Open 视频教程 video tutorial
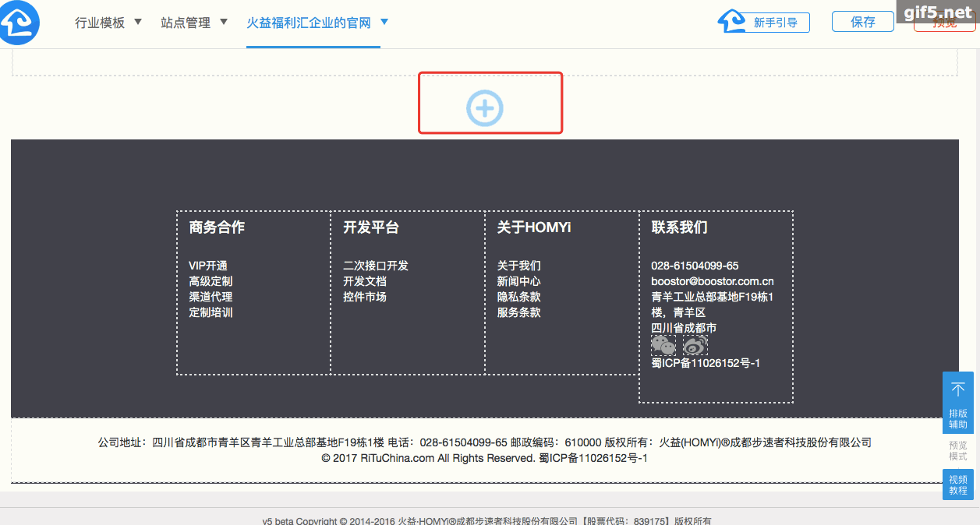The width and height of the screenshot is (980, 525). point(958,484)
